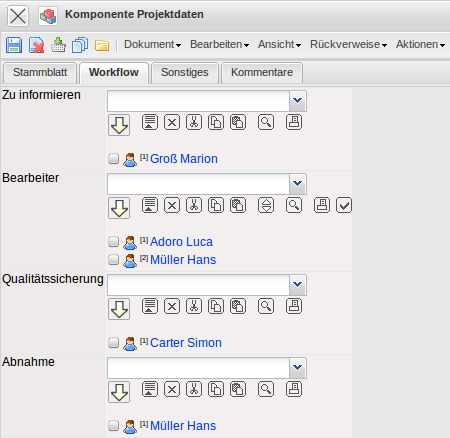Open the Abnahme dropdown arrow
This screenshot has width=450, height=438.
[x=298, y=368]
